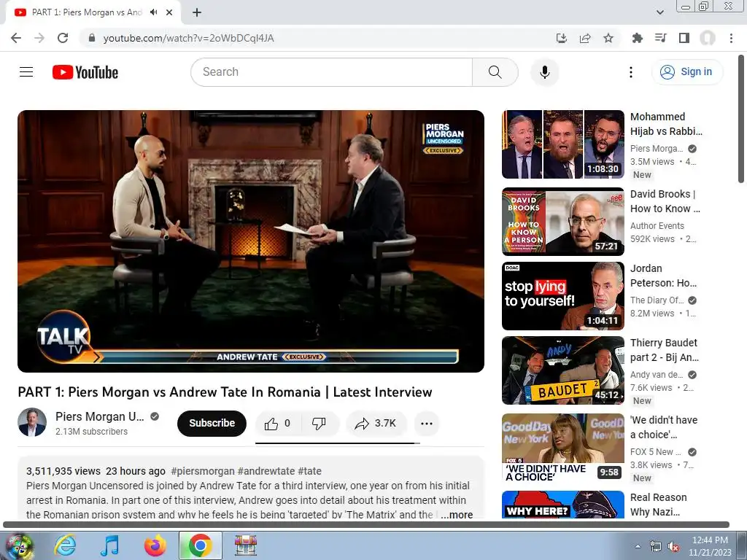Open Chrome profile avatar
The width and height of the screenshot is (747, 560).
click(708, 38)
